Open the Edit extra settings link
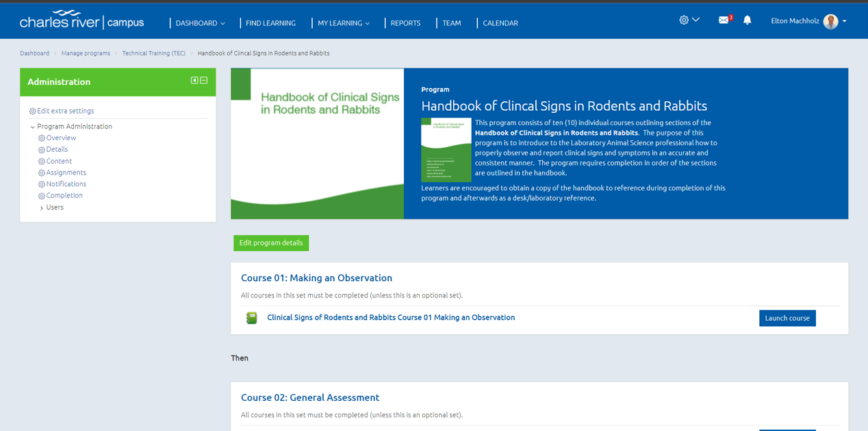The image size is (868, 431). [x=66, y=111]
